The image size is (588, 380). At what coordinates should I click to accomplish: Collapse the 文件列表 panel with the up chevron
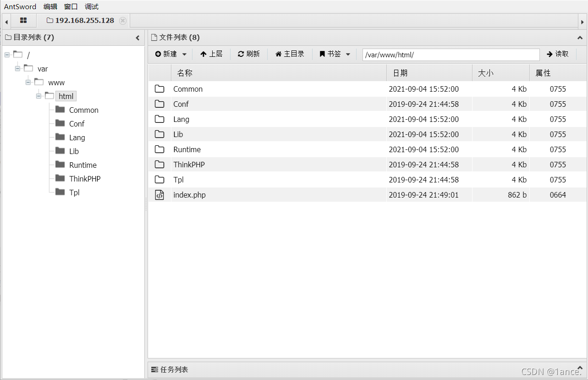(x=580, y=38)
